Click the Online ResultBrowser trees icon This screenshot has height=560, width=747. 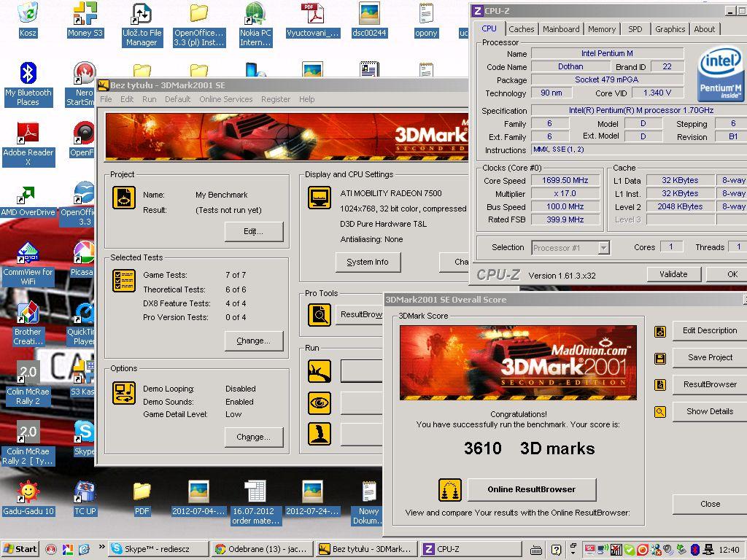coord(449,490)
